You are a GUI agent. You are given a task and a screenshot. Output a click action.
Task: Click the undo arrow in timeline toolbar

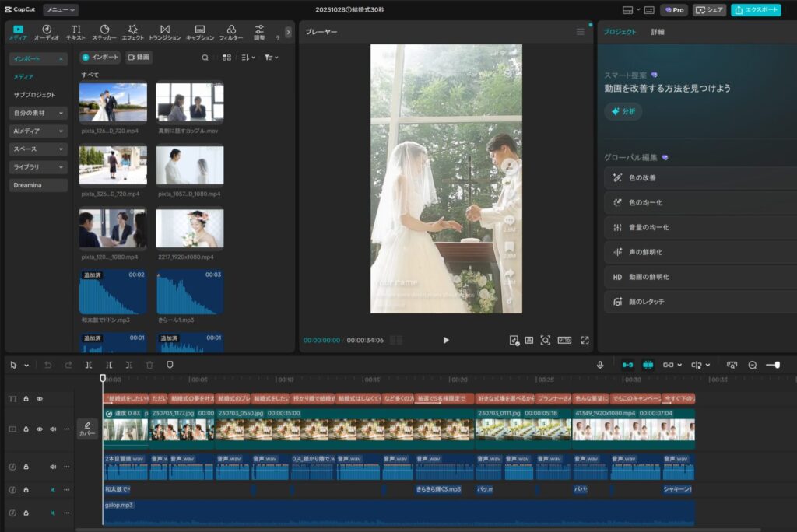click(x=47, y=365)
